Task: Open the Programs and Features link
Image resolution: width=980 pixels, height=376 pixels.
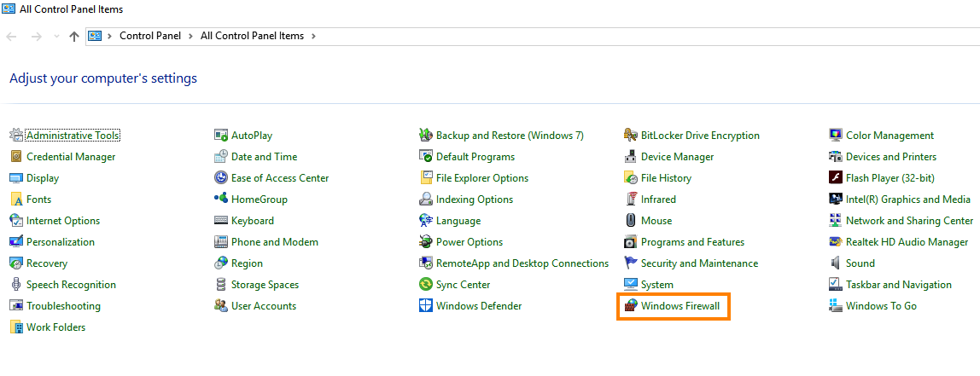Action: click(x=693, y=242)
